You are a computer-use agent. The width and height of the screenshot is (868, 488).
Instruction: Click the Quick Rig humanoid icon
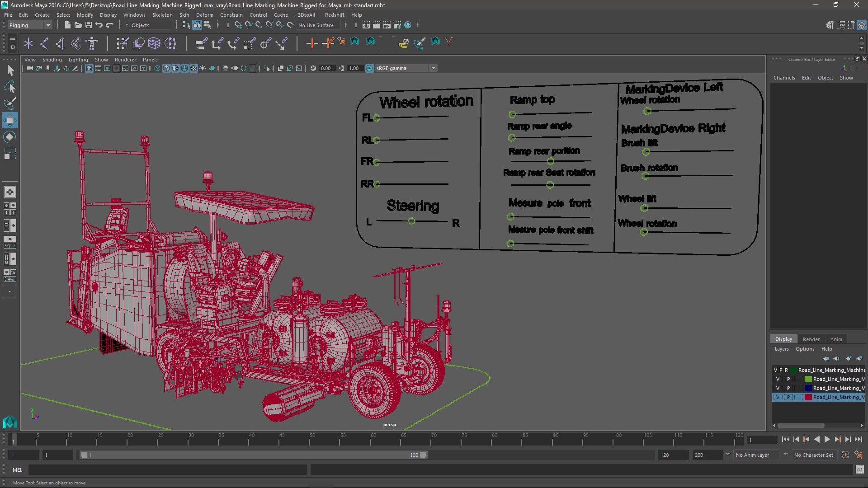(x=92, y=43)
